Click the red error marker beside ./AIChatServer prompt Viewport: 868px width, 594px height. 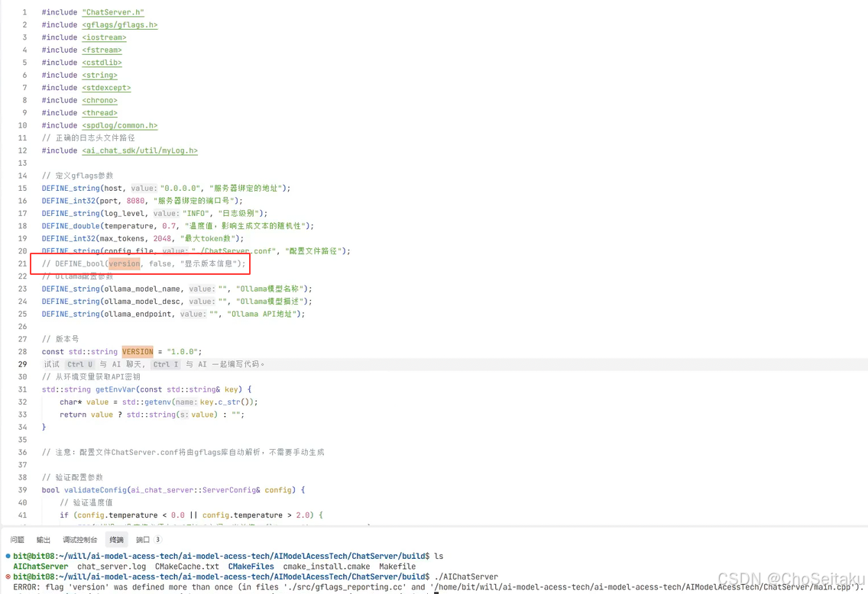point(8,576)
